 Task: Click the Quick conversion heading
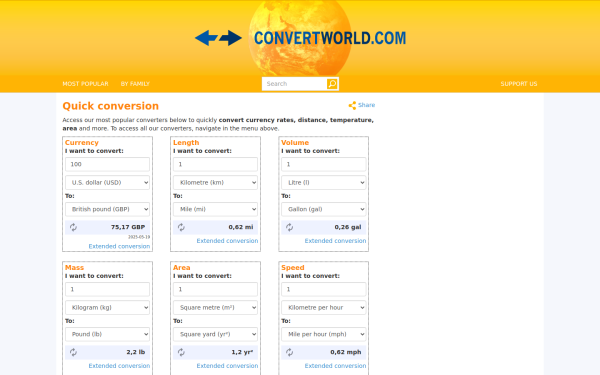pos(111,106)
